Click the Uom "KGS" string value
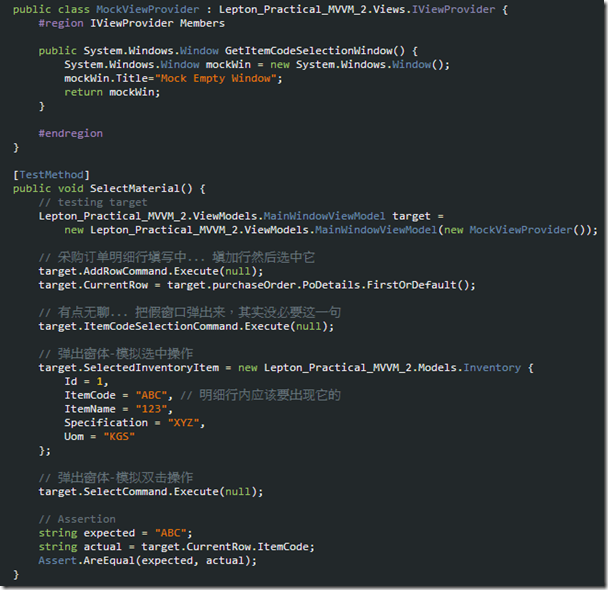 [x=119, y=436]
